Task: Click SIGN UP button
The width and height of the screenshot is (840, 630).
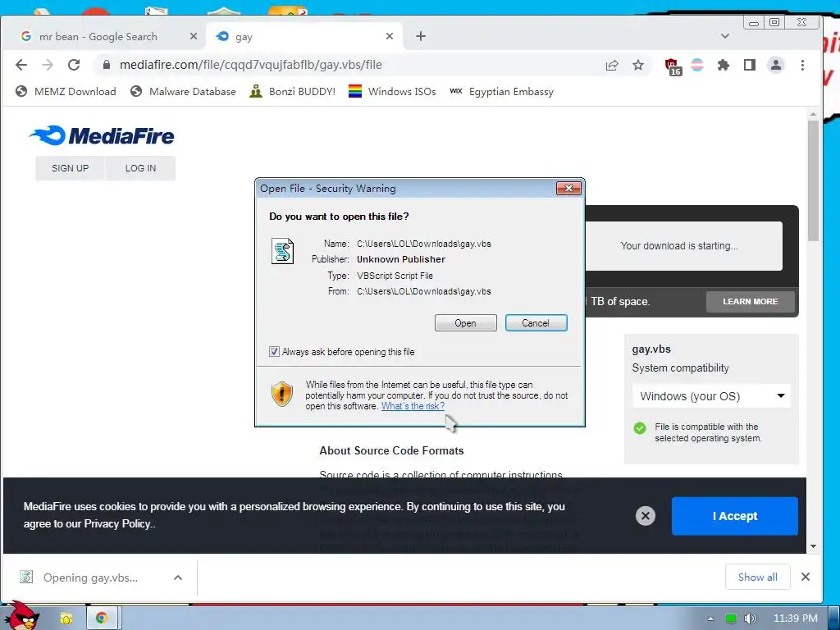Action: tap(71, 168)
